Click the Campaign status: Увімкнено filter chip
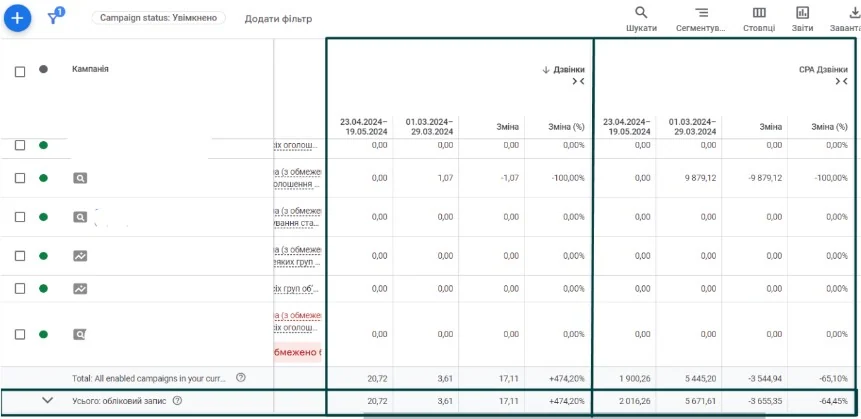This screenshot has height=419, width=861. (159, 18)
